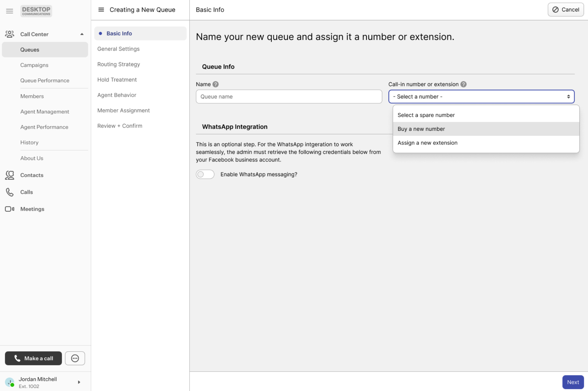Open the Meetings section
The height and width of the screenshot is (391, 588).
(x=32, y=209)
